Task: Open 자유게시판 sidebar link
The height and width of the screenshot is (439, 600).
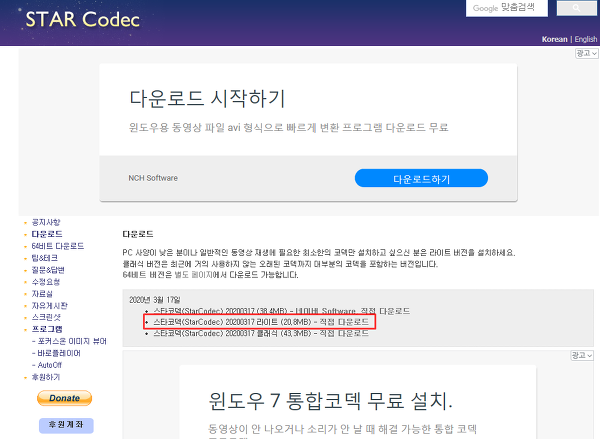Action: (49, 305)
